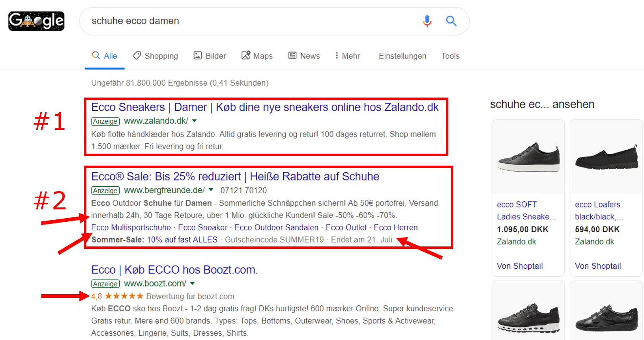The image size is (644, 340).
Task: Click the ecco SOFT Ladies Sneaker product image
Action: pyautogui.click(x=528, y=157)
